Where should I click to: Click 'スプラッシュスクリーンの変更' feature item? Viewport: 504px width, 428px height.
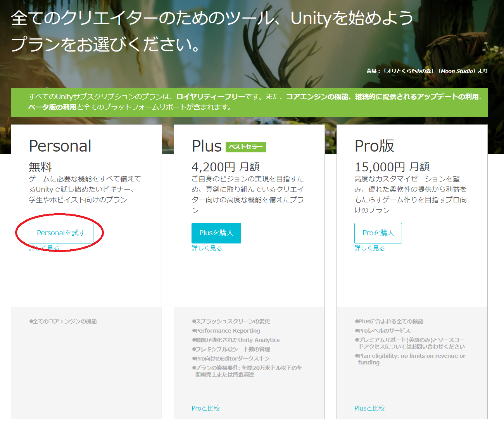coord(231,321)
